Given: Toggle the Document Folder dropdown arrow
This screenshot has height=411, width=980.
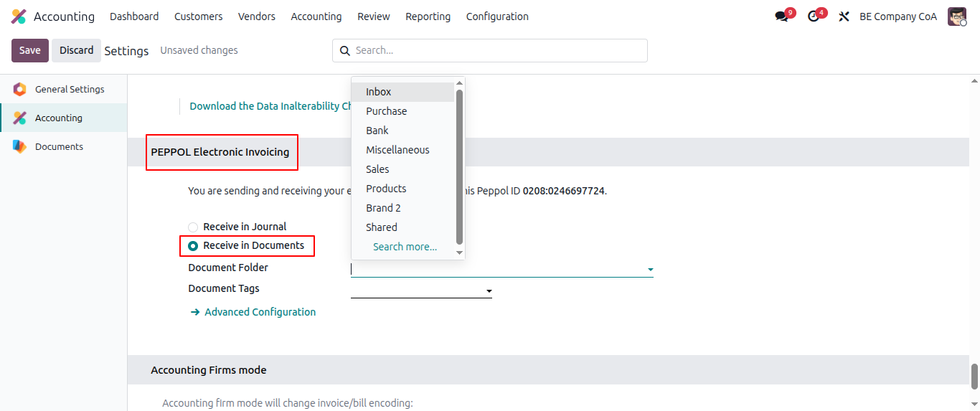Looking at the screenshot, I should coord(650,270).
